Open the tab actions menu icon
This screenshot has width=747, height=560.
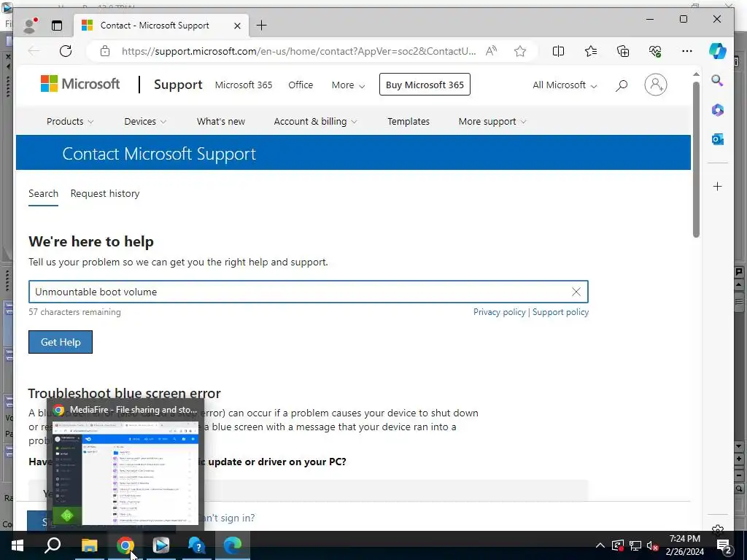point(57,26)
